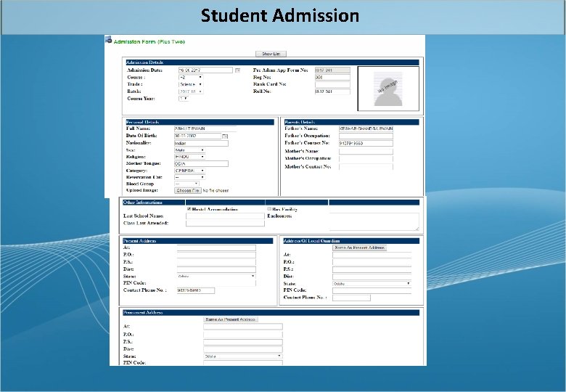Open calendar picker beside Admission Date
The height and width of the screenshot is (392, 566).
click(x=237, y=70)
